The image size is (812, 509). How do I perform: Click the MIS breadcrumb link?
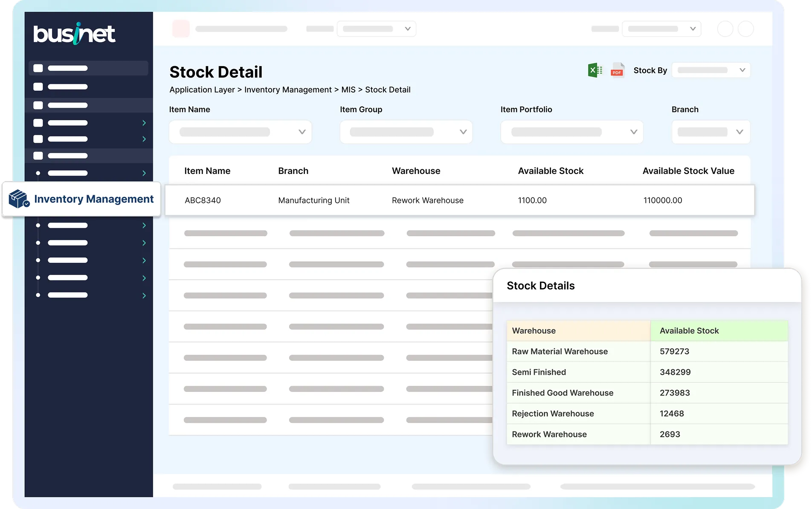click(x=348, y=90)
